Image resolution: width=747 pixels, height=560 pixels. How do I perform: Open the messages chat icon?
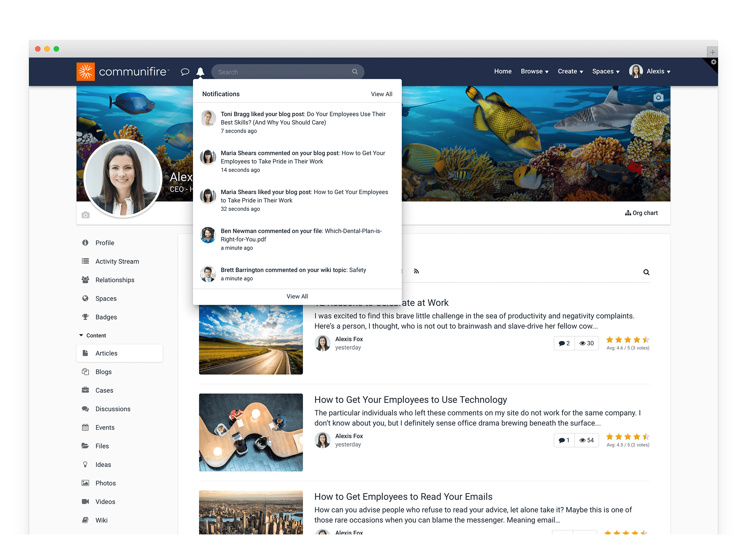click(185, 71)
